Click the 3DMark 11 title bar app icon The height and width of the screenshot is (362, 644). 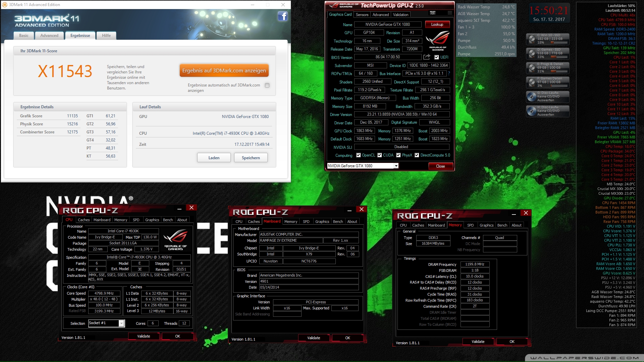pyautogui.click(x=5, y=5)
